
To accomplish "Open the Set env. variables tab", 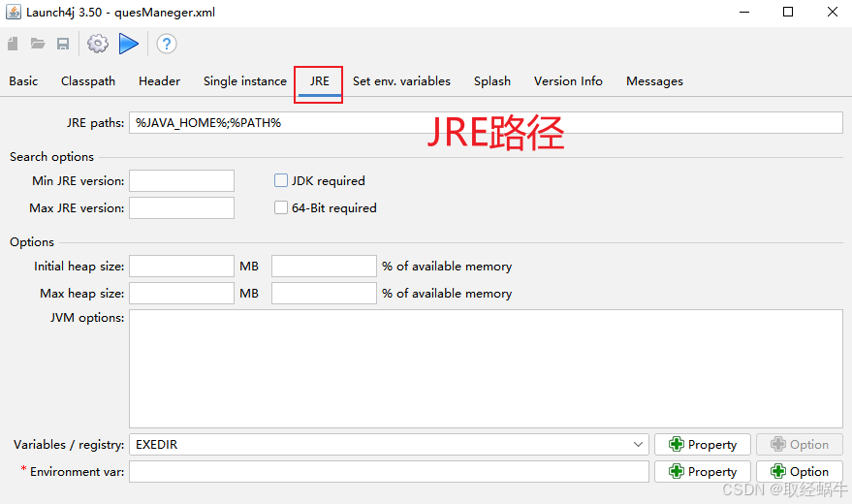I will click(401, 80).
